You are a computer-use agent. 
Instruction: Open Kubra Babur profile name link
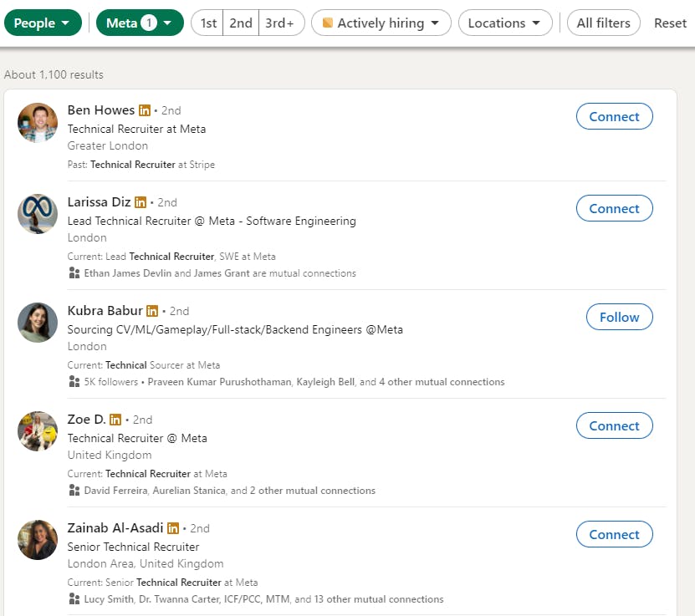coord(105,310)
